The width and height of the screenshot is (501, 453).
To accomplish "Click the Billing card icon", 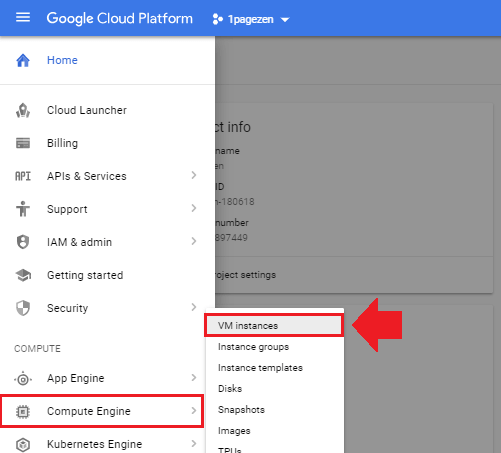I will (23, 143).
